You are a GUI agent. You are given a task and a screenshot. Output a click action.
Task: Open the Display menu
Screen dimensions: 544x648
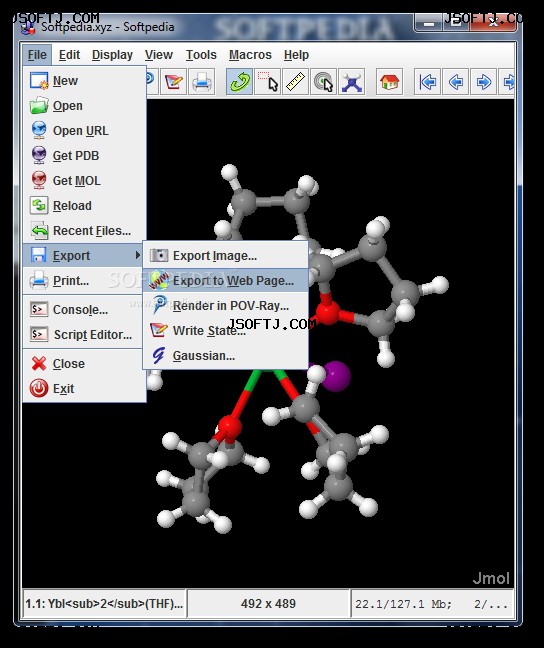112,55
